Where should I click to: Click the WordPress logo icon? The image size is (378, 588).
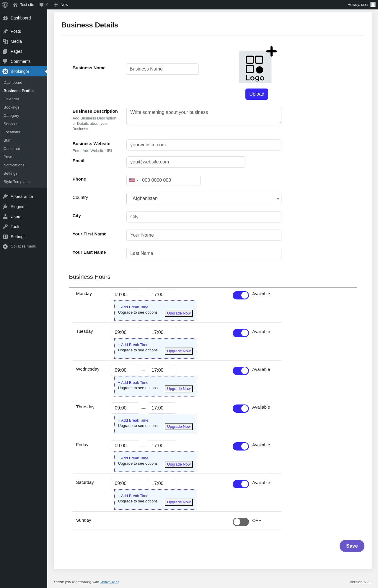click(5, 5)
